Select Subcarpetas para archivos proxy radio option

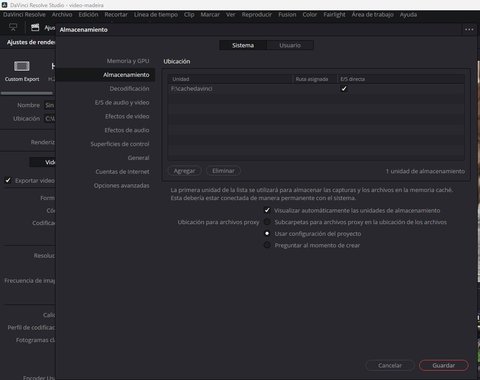coord(267,222)
